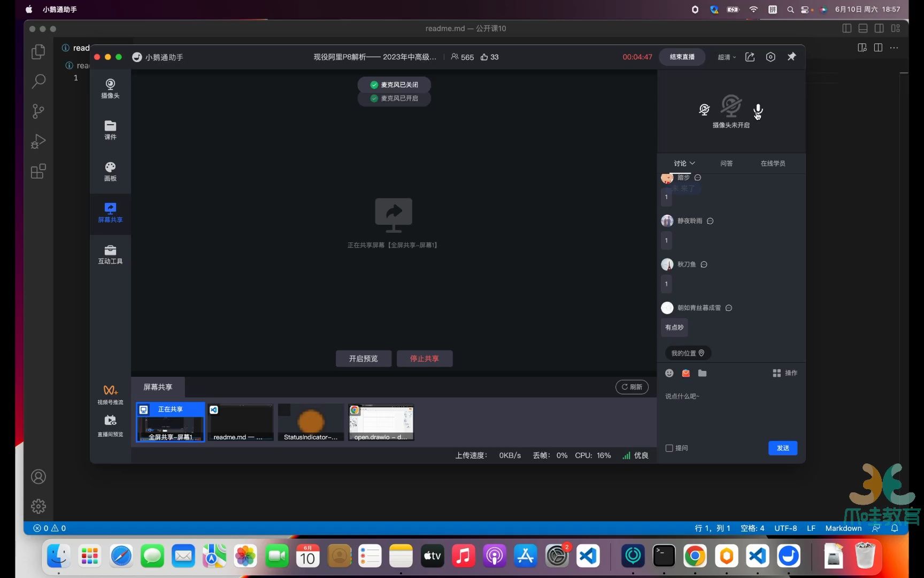Select the readme.md window thumbnail
The image size is (924, 578).
[x=241, y=422]
